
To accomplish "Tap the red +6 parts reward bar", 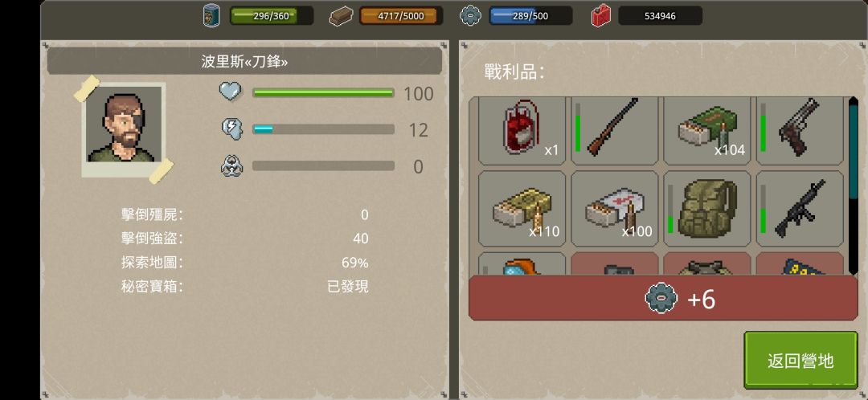I will [663, 299].
